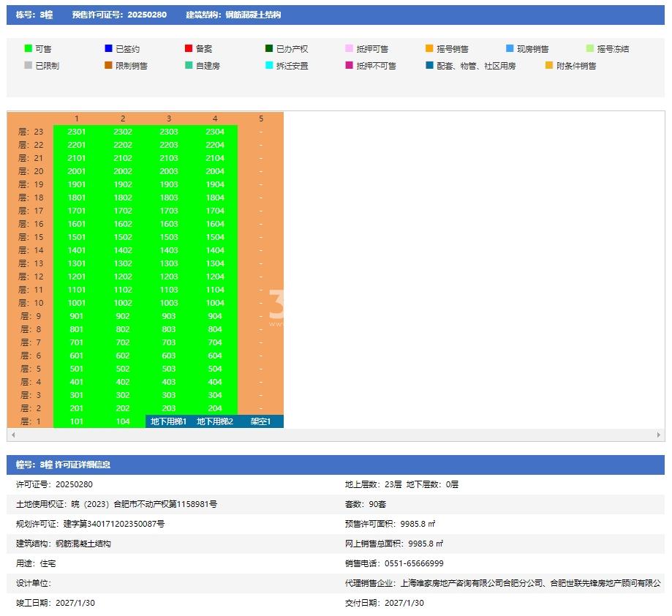Open unit 2301 on floor 23
Image resolution: width=672 pixels, height=616 pixels.
[76, 132]
